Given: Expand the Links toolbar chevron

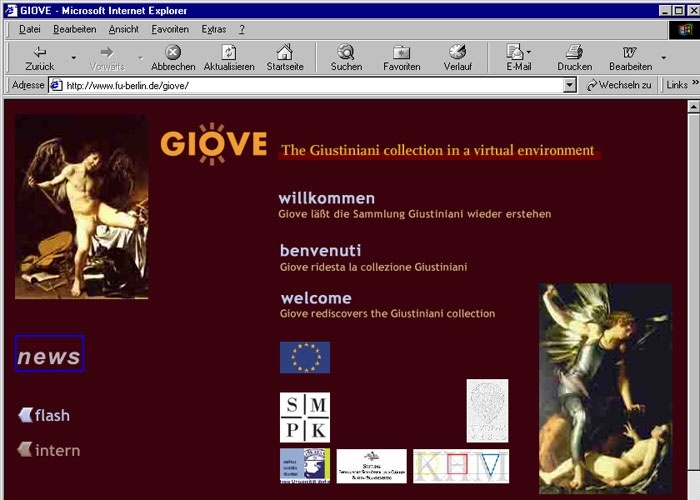Looking at the screenshot, I should pos(695,85).
